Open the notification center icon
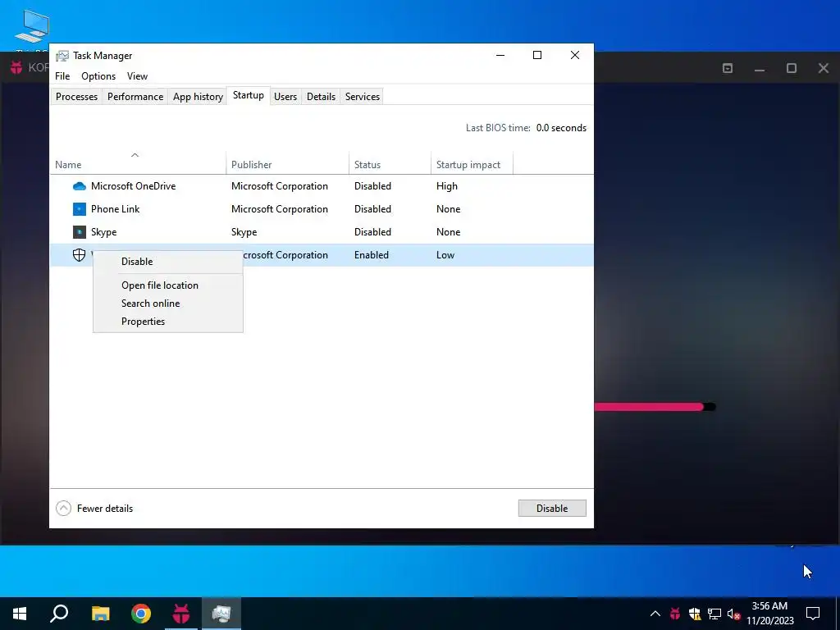840x630 pixels. point(813,614)
